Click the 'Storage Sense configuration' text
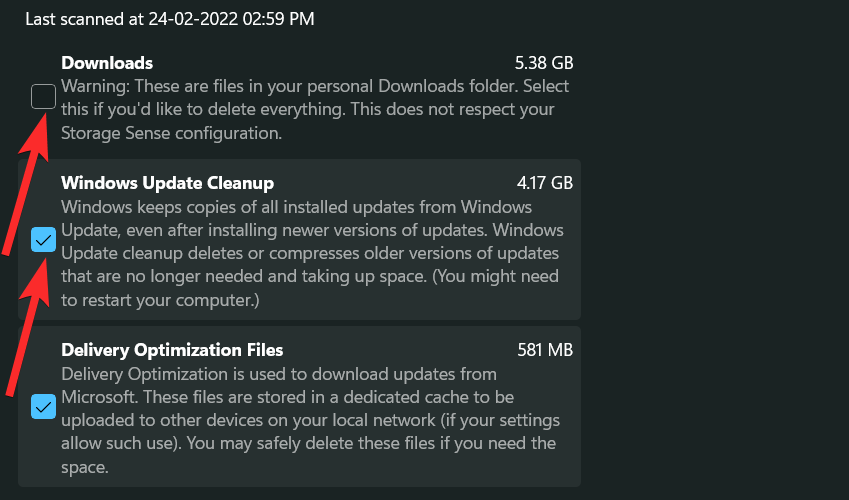This screenshot has height=500, width=849. point(174,132)
